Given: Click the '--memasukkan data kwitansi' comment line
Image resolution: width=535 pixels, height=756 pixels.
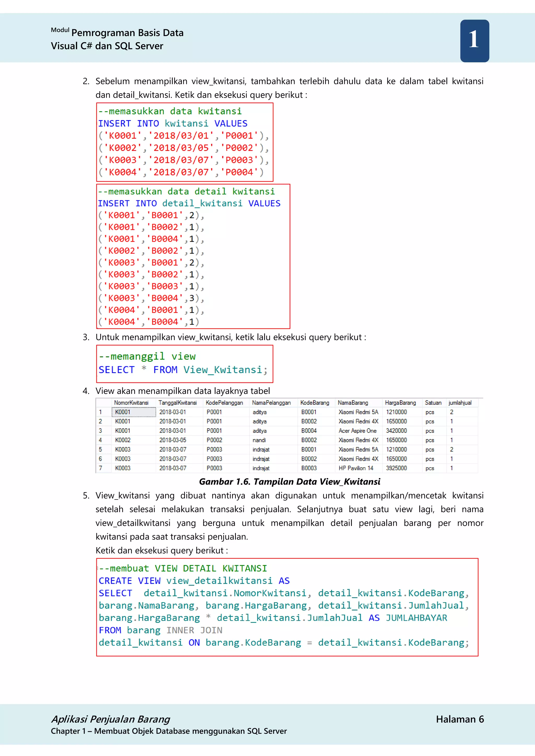Looking at the screenshot, I should (170, 111).
